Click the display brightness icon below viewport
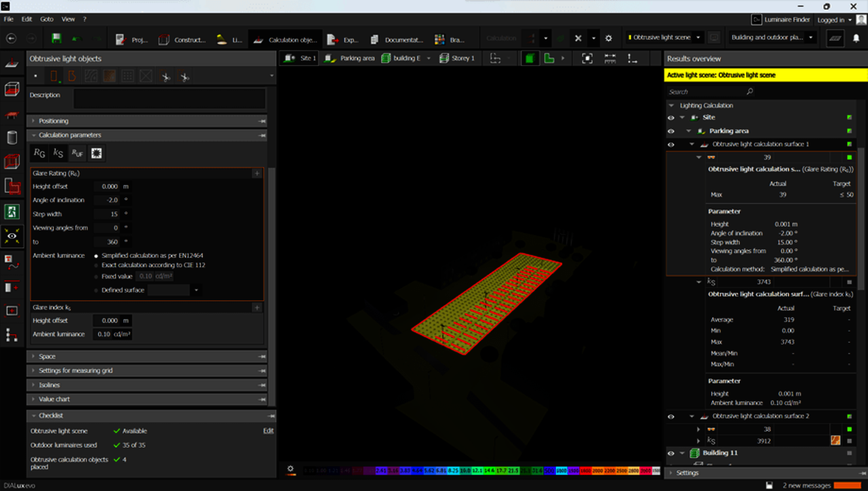 [290, 469]
